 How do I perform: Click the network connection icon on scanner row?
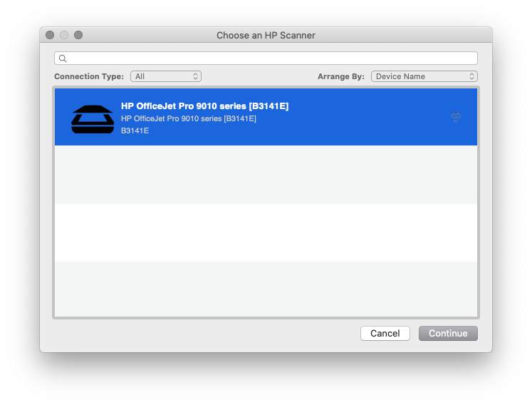[x=456, y=117]
